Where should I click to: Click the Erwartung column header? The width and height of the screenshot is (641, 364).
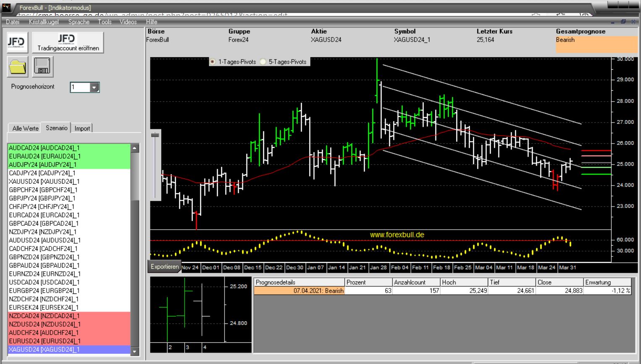[608, 282]
